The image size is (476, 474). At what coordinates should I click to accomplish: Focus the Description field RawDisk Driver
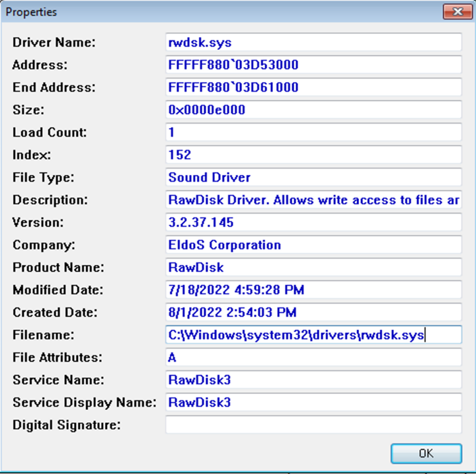click(313, 200)
